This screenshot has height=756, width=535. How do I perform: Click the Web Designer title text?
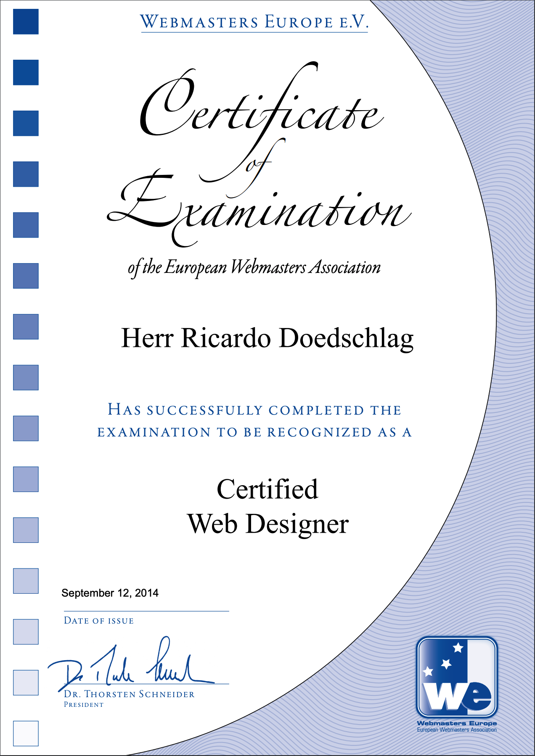coord(268,525)
